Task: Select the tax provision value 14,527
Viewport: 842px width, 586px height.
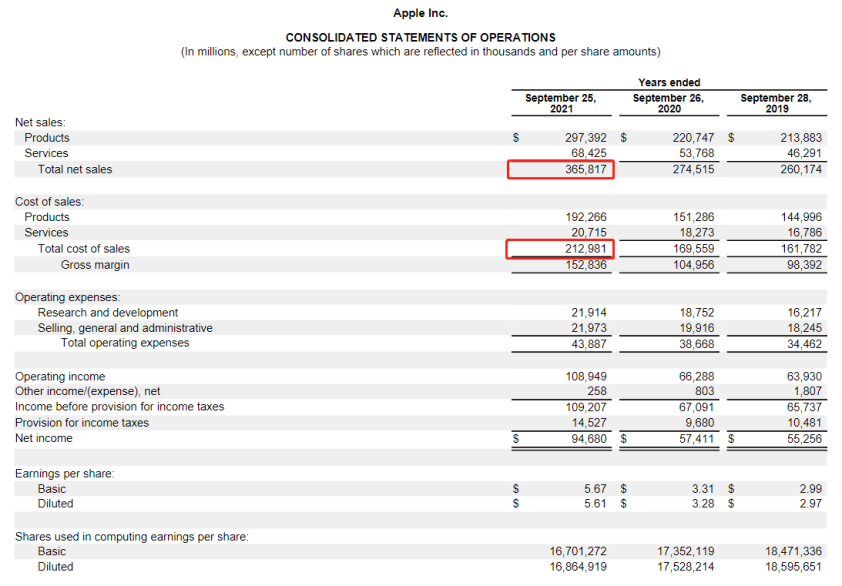Action: pyautogui.click(x=589, y=423)
